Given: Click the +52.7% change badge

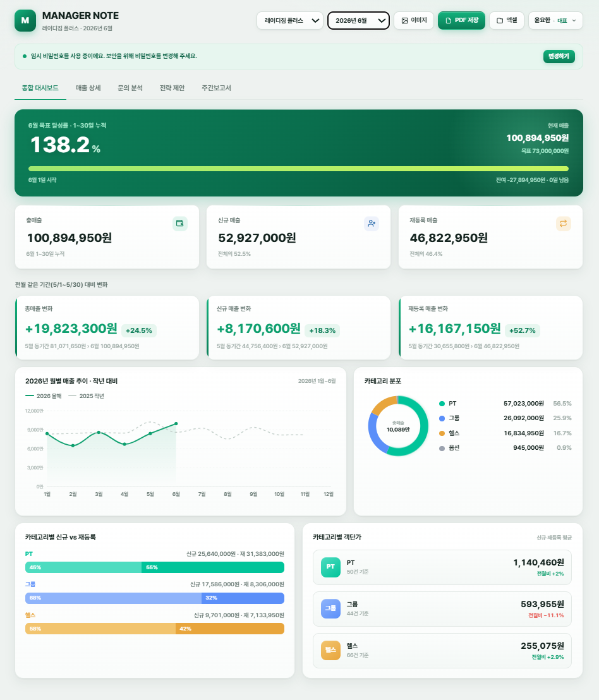Looking at the screenshot, I should [x=522, y=331].
